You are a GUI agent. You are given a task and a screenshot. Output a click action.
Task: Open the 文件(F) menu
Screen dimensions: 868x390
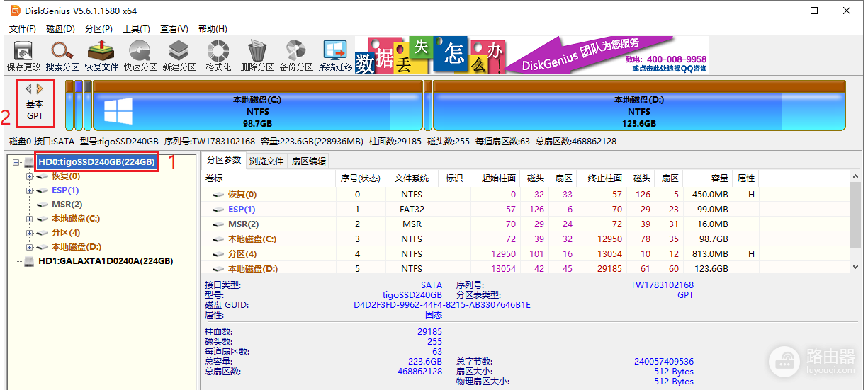[x=22, y=29]
